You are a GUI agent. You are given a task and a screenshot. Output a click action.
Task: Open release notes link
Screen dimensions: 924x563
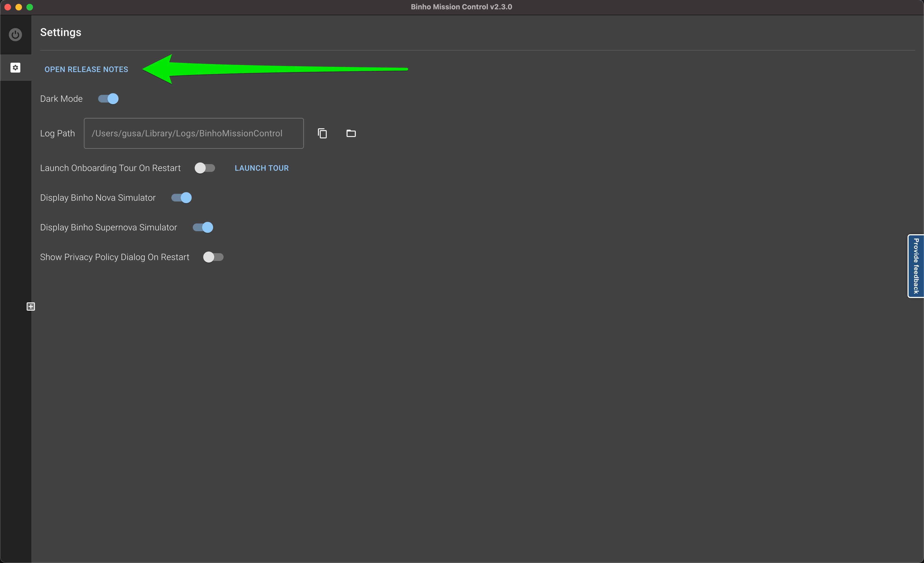pyautogui.click(x=86, y=69)
